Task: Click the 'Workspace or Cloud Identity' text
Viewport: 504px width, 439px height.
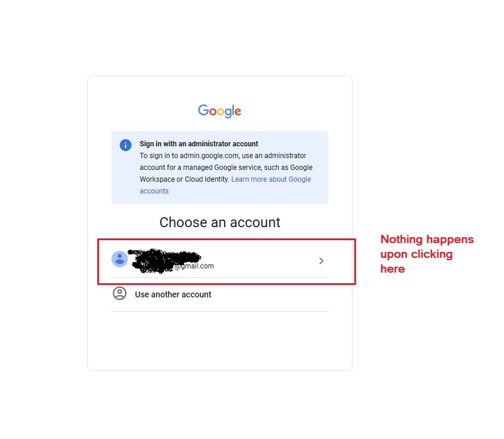Action: point(184,179)
